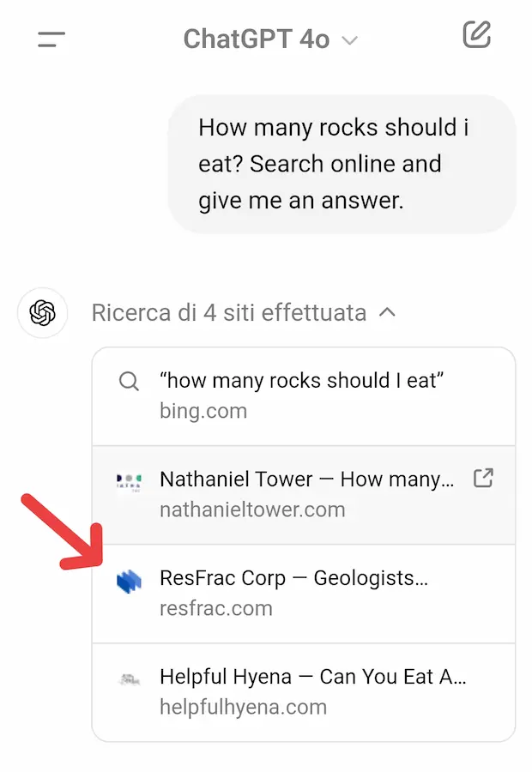
Task: Click the Helpful Hyena result title text
Action: [x=312, y=676]
